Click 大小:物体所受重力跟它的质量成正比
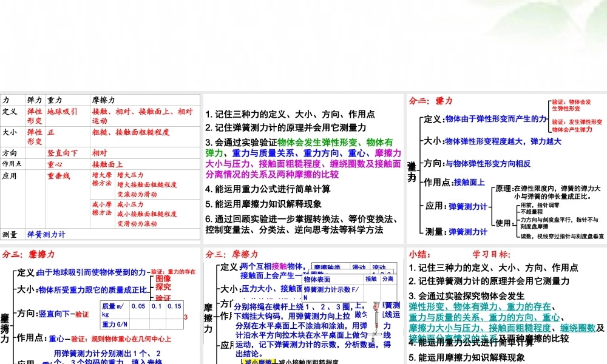This screenshot has height=364, width=607. (81, 290)
